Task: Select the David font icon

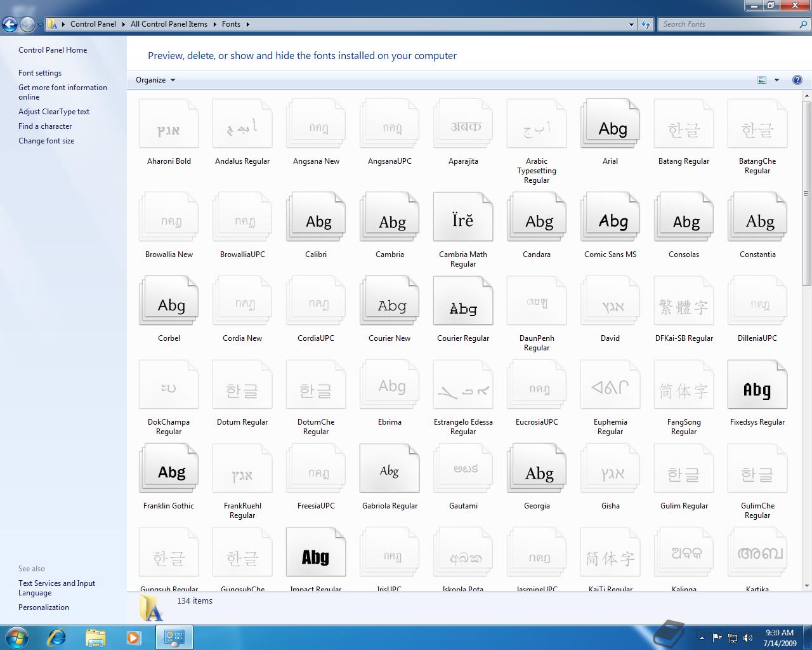Action: click(x=610, y=302)
